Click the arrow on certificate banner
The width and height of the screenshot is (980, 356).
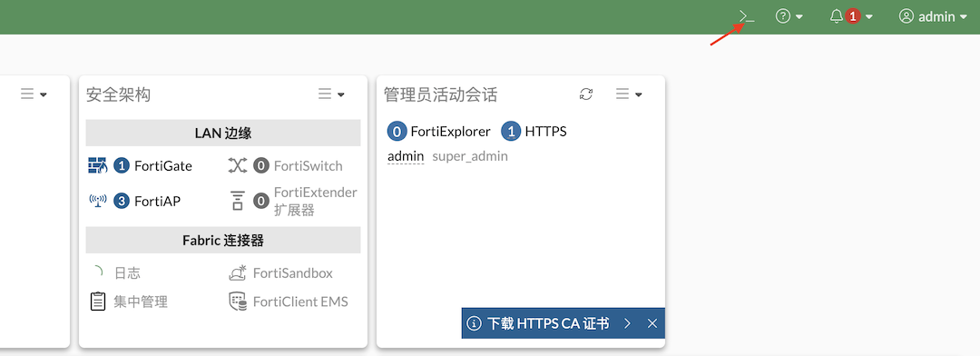[628, 322]
